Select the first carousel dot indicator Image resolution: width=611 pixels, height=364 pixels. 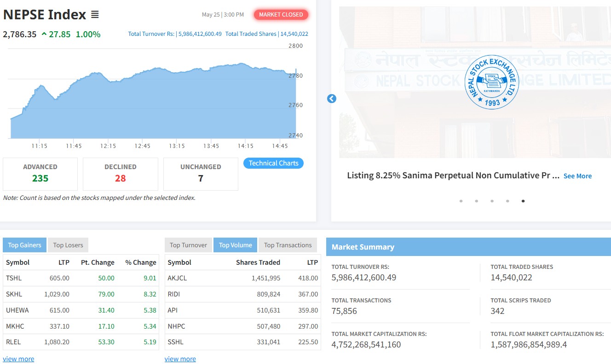point(461,201)
